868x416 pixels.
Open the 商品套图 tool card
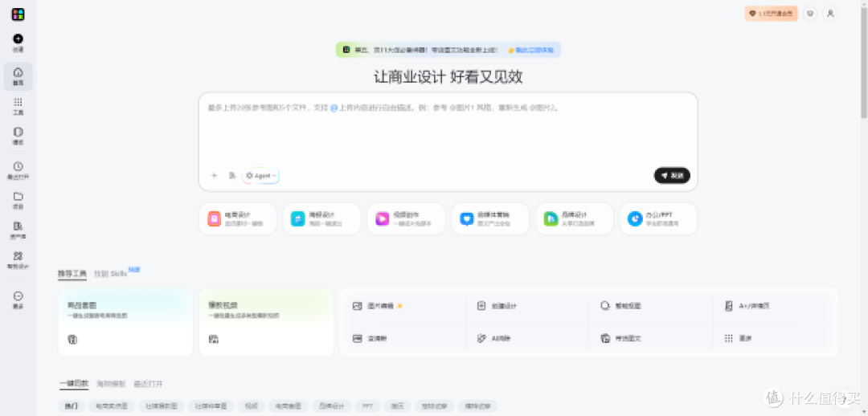(x=125, y=322)
